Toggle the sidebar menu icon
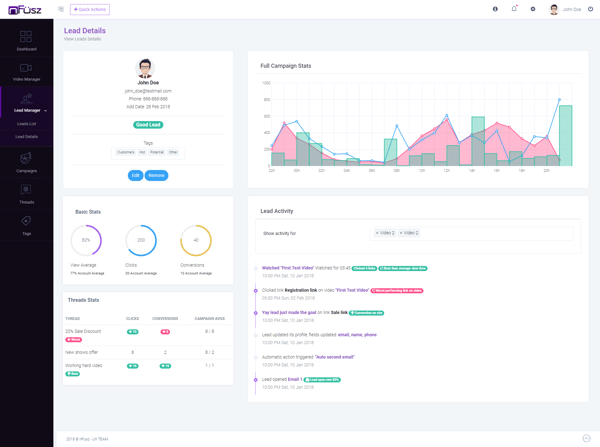 pos(61,9)
